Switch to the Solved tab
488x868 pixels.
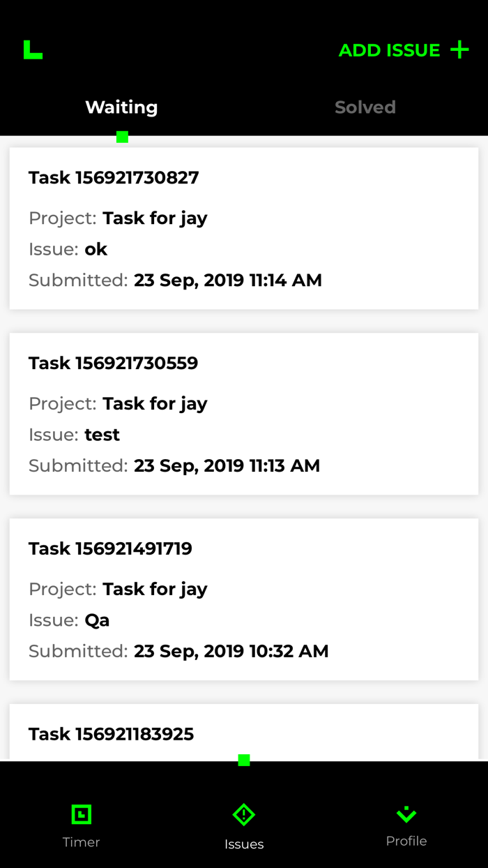[x=365, y=107]
